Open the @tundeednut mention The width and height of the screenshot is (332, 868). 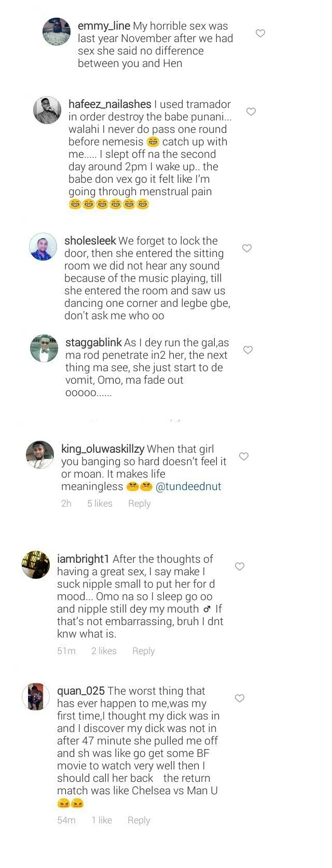[x=188, y=486]
